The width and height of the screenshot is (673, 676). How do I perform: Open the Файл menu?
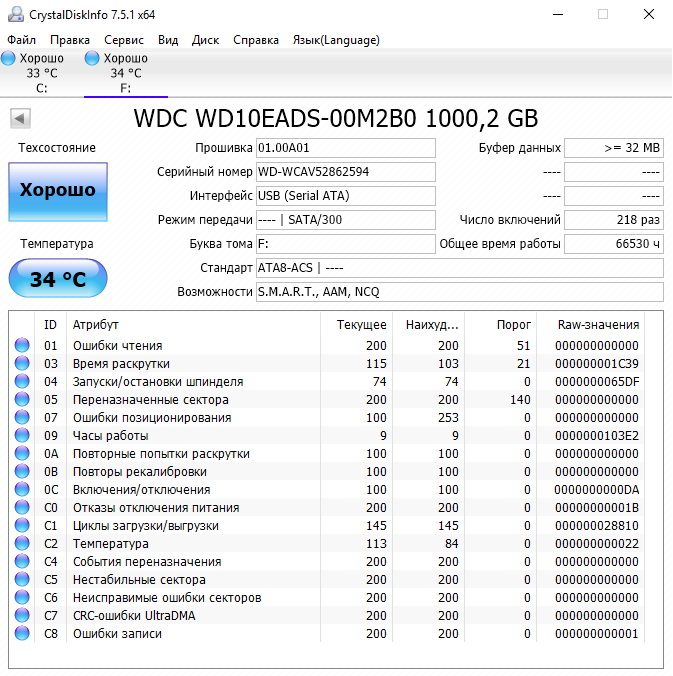coord(21,40)
